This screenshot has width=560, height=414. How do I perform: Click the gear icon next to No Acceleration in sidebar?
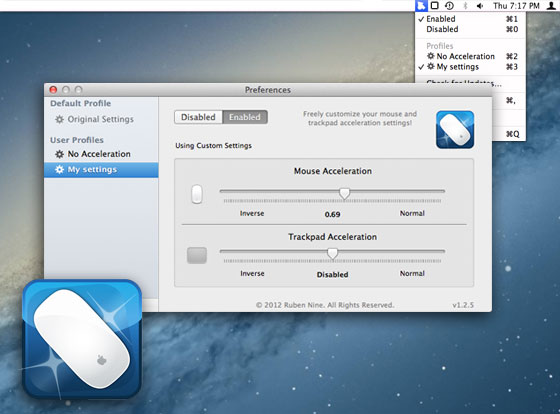tap(59, 154)
